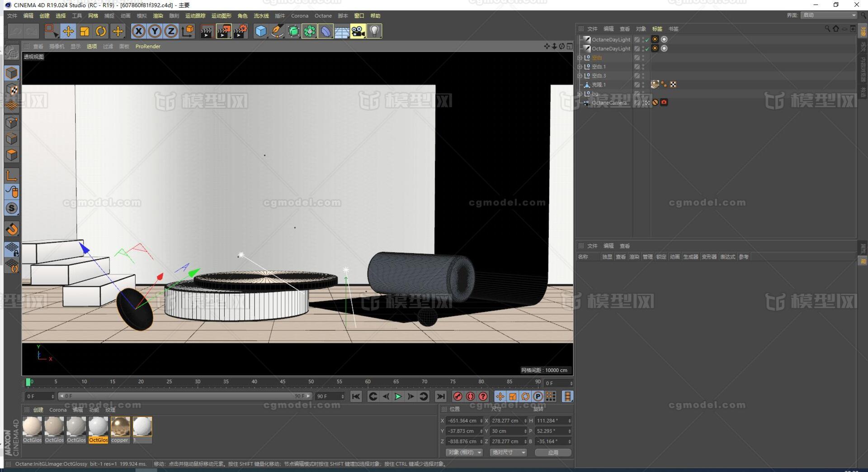Click the record active objects keyframe button
868x472 pixels.
coord(458,396)
